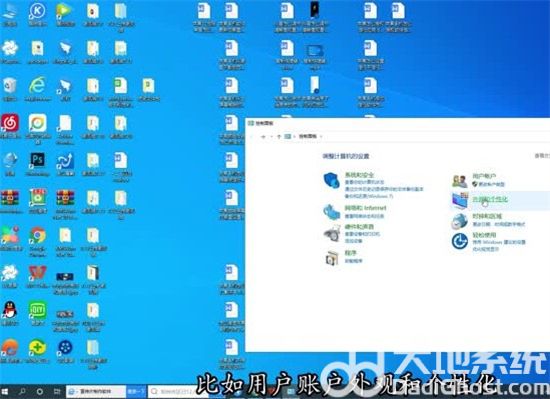Open the 360 browser colorful ring icon
The width and height of the screenshot is (550, 399).
(x=38, y=129)
